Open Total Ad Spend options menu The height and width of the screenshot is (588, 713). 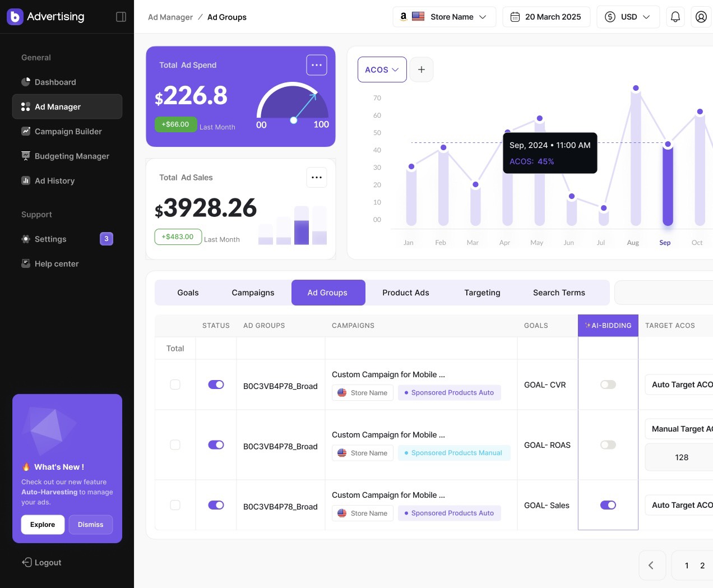(x=317, y=65)
